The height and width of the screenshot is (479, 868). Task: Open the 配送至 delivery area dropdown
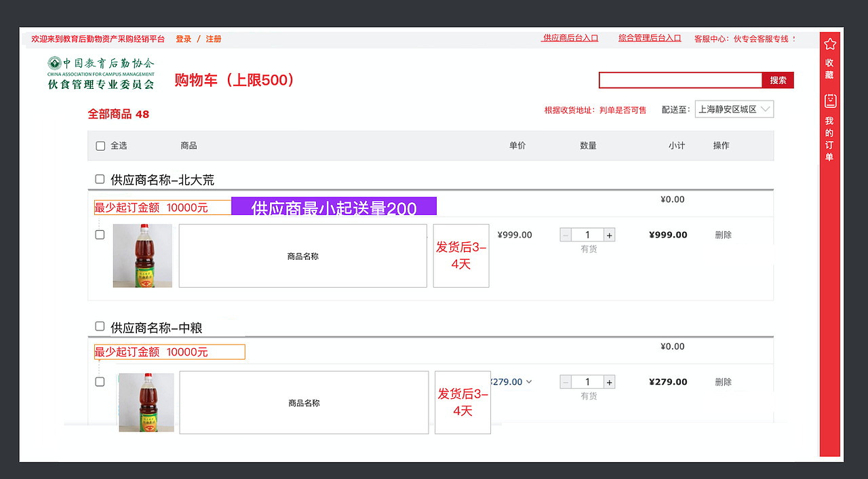point(734,109)
